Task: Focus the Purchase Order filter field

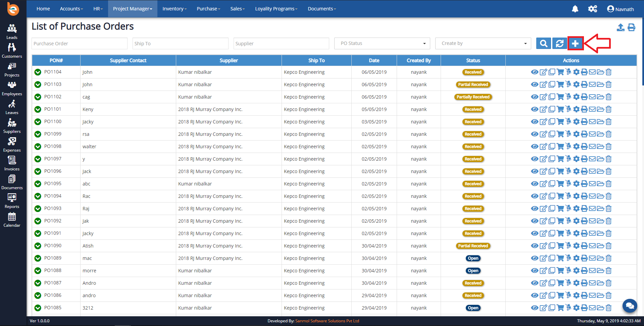Action: click(80, 44)
